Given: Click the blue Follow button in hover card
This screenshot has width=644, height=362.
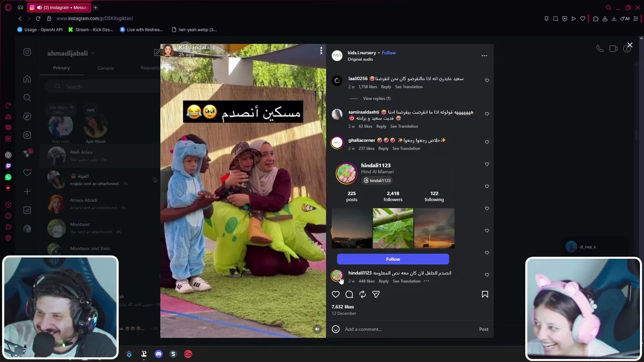Looking at the screenshot, I should [x=393, y=259].
